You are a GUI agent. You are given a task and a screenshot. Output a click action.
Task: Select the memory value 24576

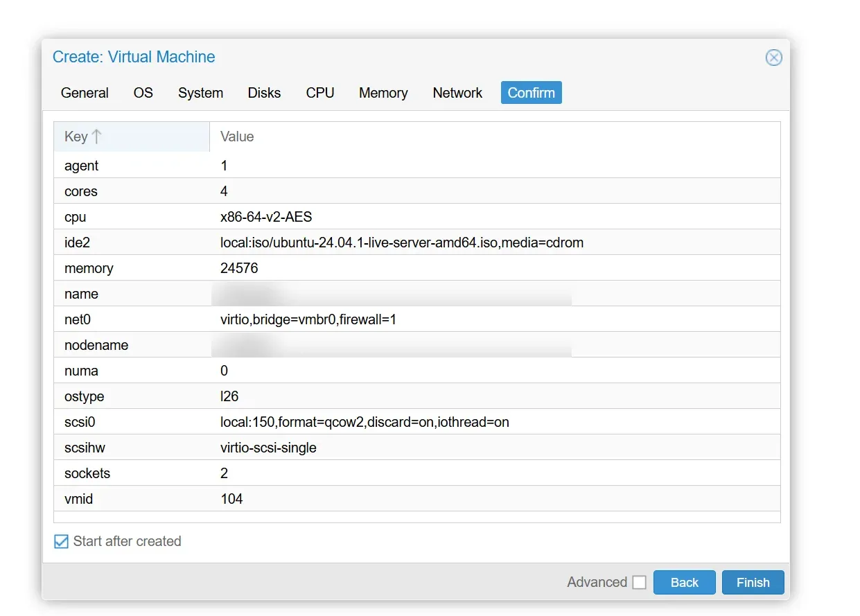pyautogui.click(x=239, y=268)
